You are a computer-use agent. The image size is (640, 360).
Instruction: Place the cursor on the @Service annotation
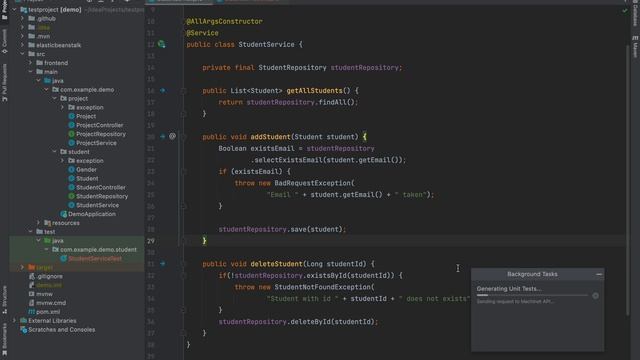202,33
